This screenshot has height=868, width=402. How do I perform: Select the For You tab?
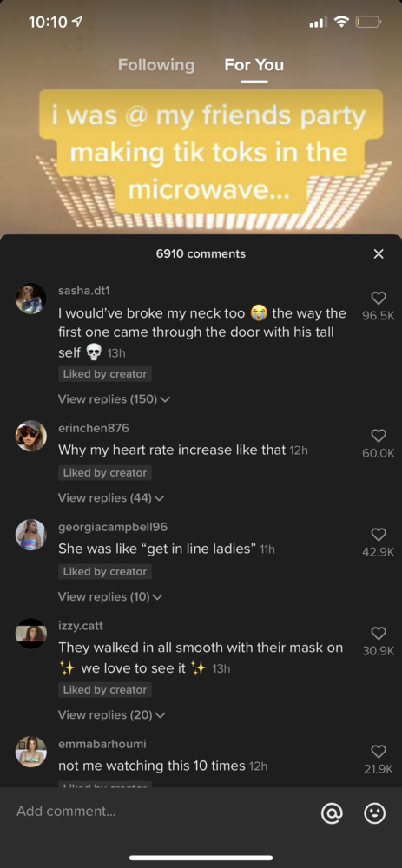pyautogui.click(x=254, y=65)
